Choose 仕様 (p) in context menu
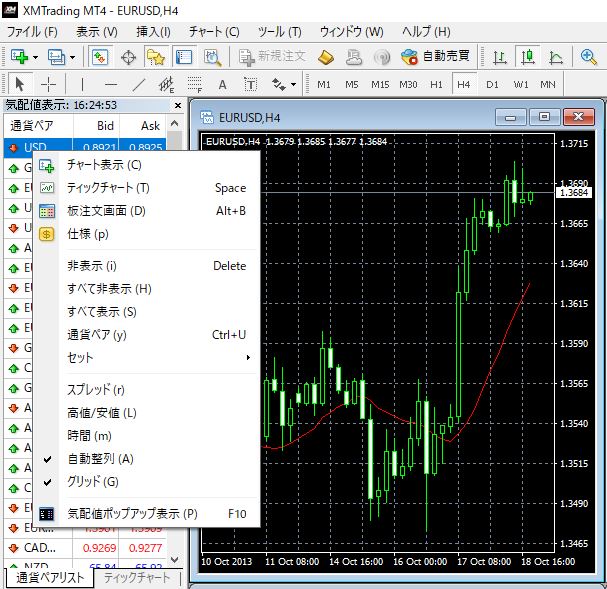The image size is (607, 589). [146, 234]
